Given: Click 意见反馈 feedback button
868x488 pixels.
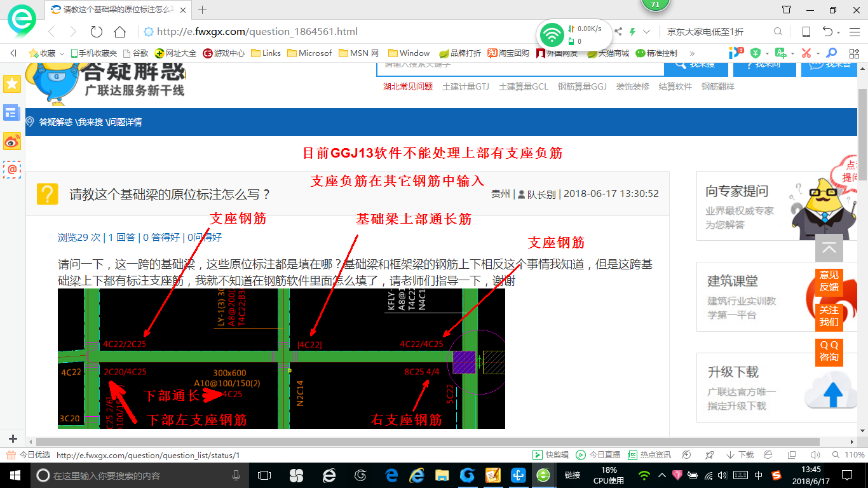Looking at the screenshot, I should coord(829,281).
